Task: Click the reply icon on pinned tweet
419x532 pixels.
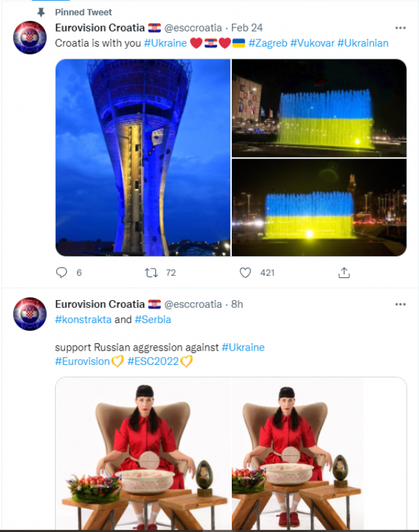Action: tap(62, 273)
